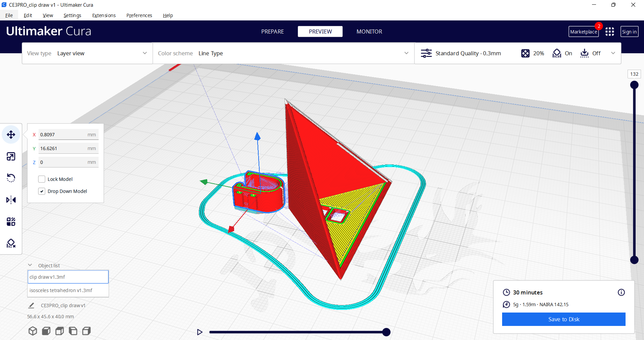
Task: Open the View type dropdown
Action: [x=101, y=53]
